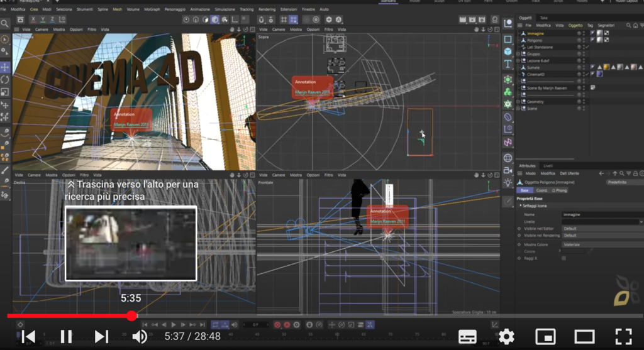Switch to the Take tab
Image resolution: width=644 pixels, height=350 pixels.
544,18
